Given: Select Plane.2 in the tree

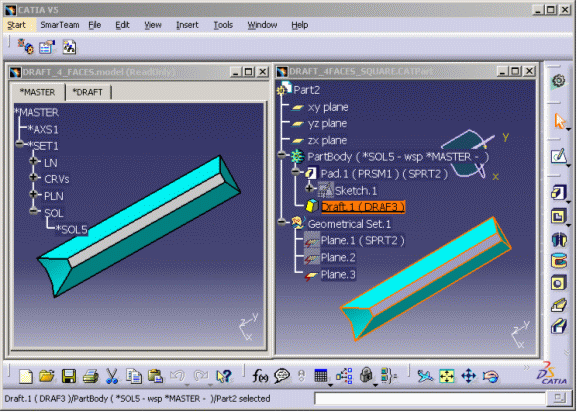Looking at the screenshot, I should click(338, 258).
